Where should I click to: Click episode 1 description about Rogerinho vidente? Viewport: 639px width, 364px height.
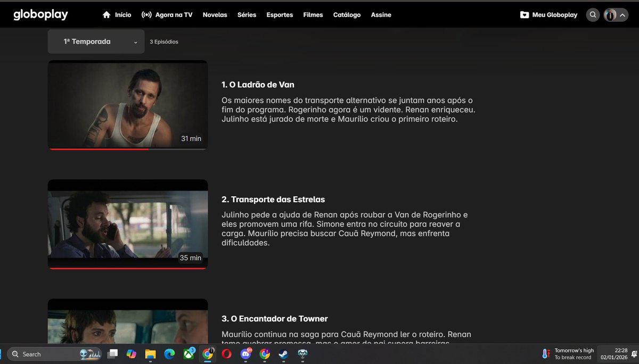tap(348, 110)
